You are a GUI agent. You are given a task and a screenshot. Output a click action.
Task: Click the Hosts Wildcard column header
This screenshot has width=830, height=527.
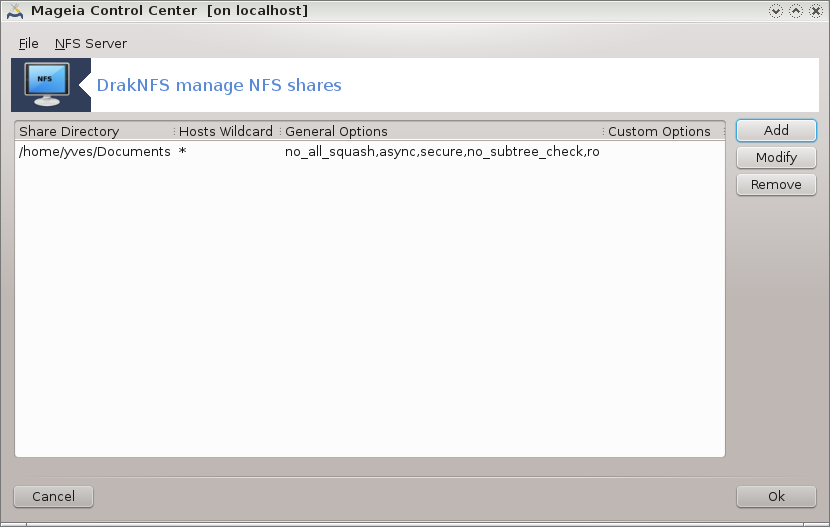tap(226, 131)
